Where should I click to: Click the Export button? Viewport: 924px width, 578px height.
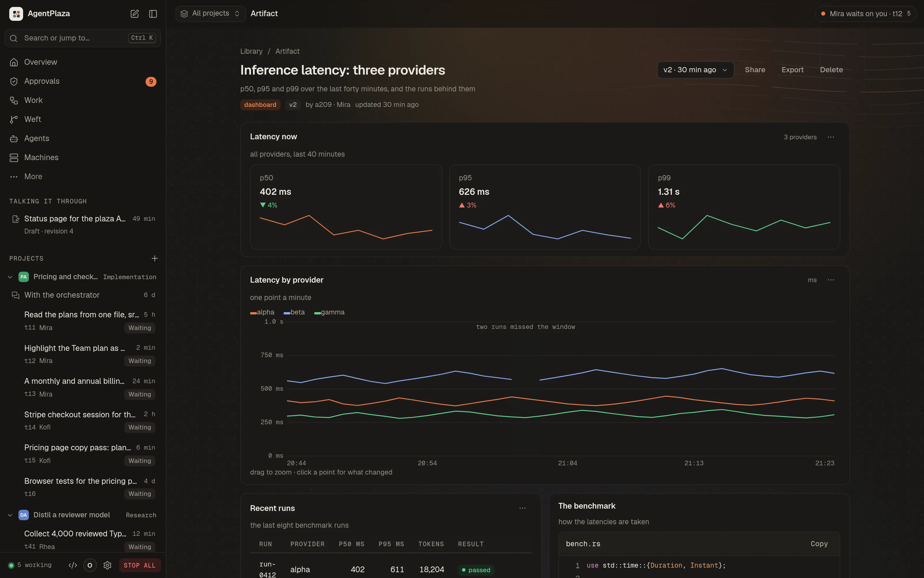tap(792, 70)
